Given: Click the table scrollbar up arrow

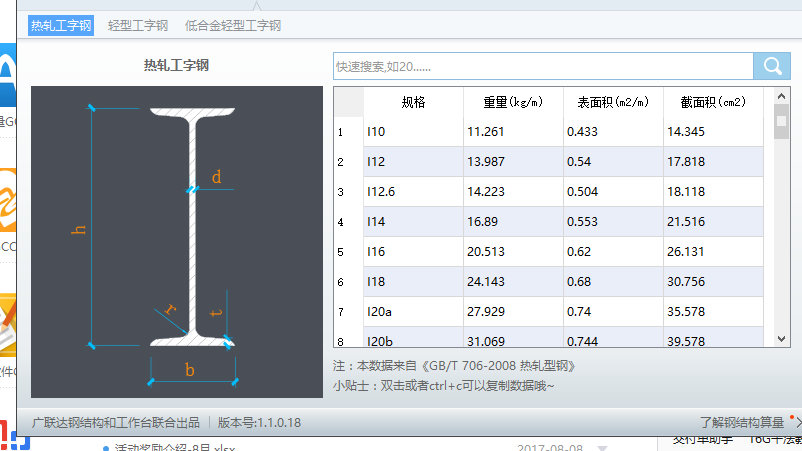Looking at the screenshot, I should point(781,96).
